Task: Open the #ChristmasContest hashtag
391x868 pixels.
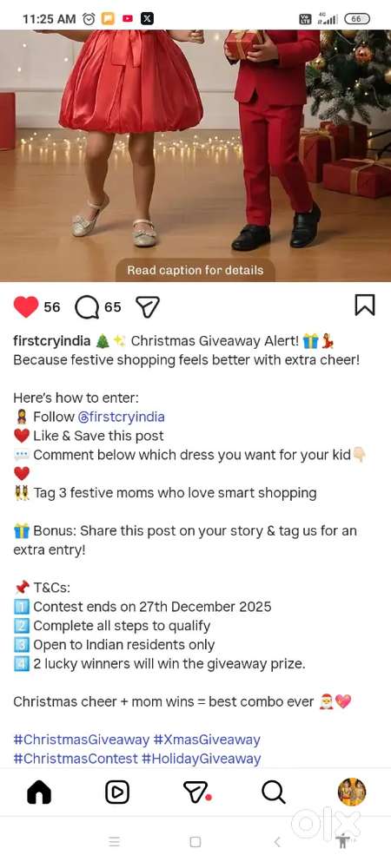Action: tap(76, 759)
